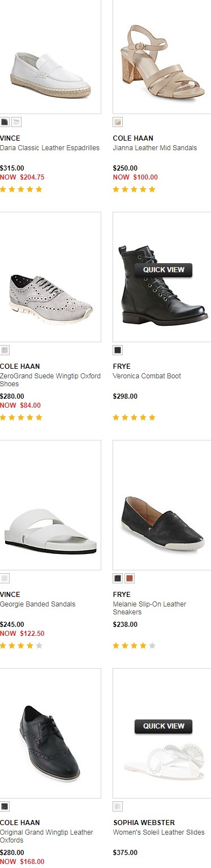
Task: Open Jianna Leather Mid Sandals link
Action: (x=155, y=148)
